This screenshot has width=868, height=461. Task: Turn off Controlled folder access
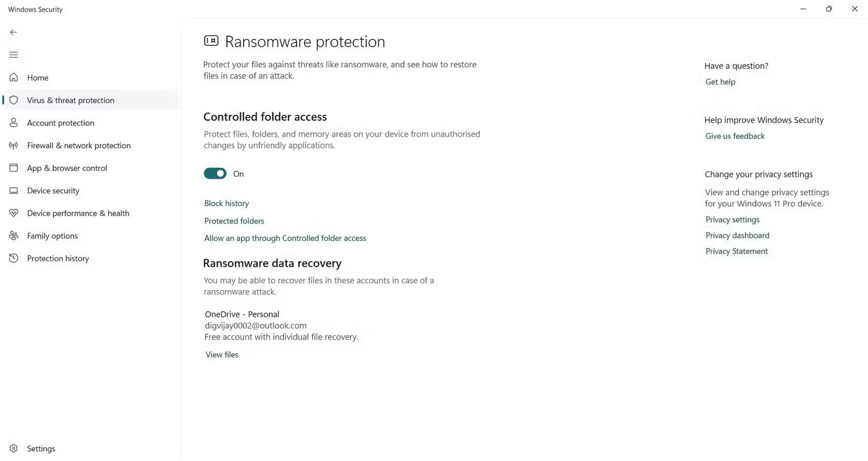[x=215, y=173]
